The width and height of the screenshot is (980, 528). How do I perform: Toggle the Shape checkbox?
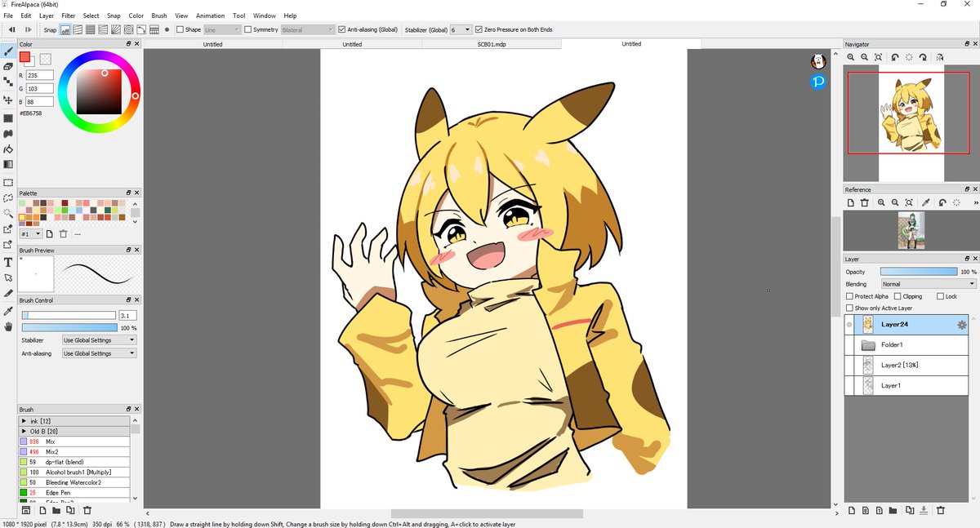tap(180, 29)
